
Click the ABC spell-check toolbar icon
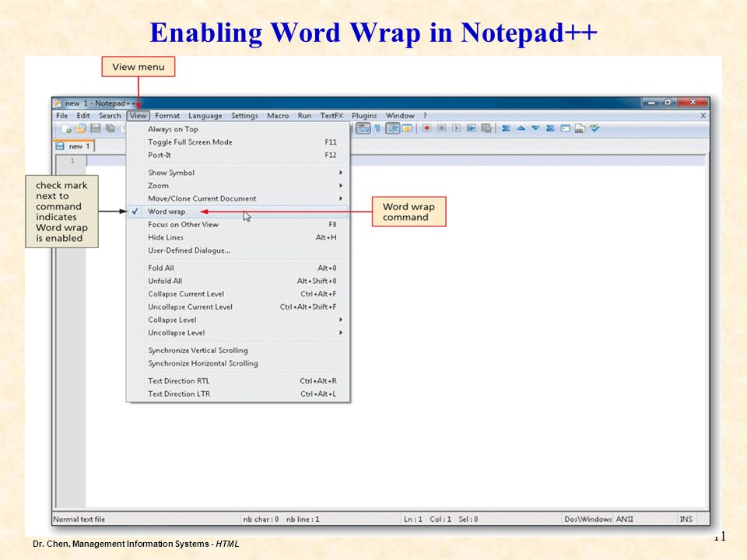pyautogui.click(x=594, y=128)
